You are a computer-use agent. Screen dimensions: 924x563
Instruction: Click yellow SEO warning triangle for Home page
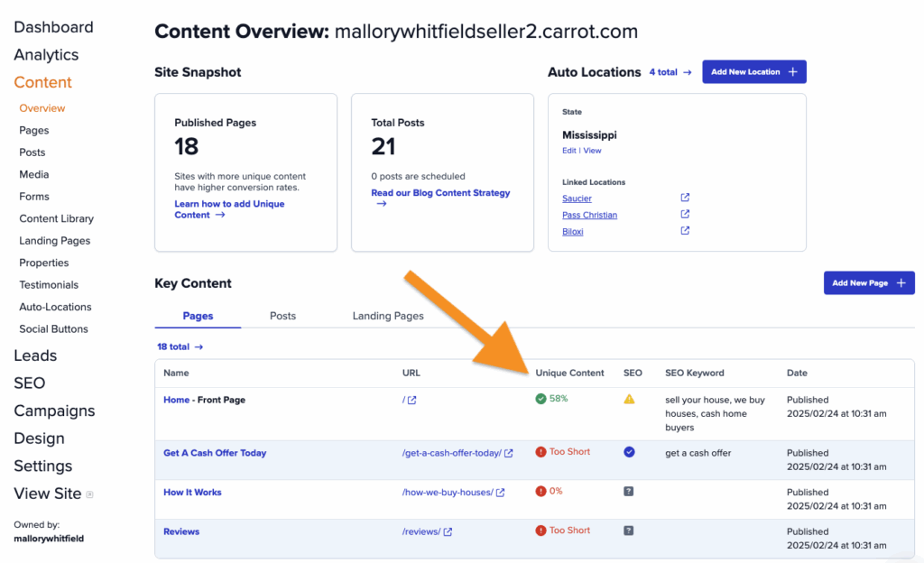pos(629,400)
